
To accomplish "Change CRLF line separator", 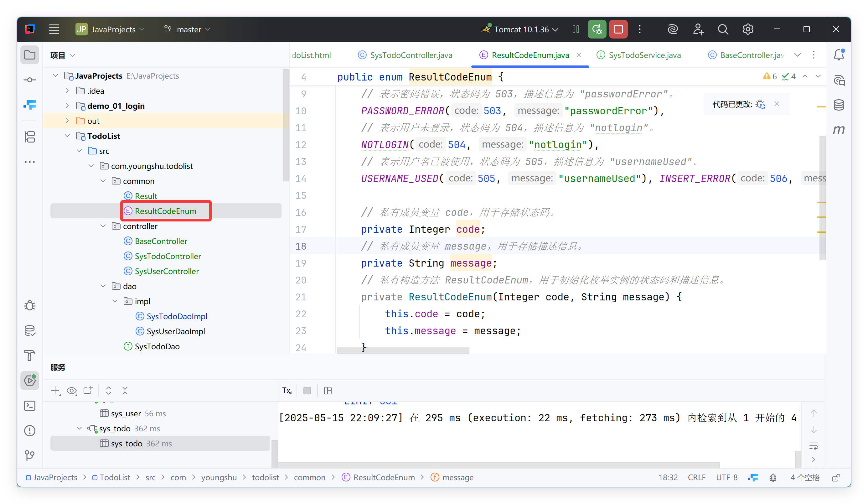I will point(696,477).
